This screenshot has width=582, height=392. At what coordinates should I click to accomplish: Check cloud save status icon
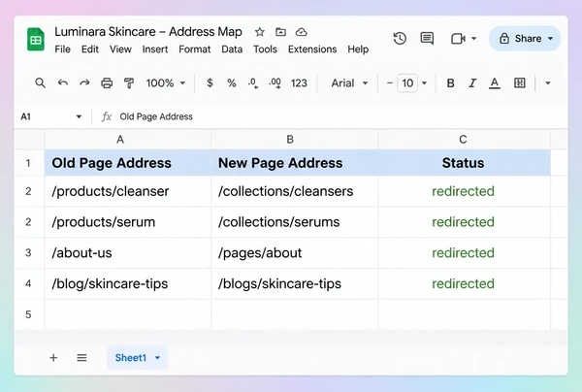coord(301,32)
